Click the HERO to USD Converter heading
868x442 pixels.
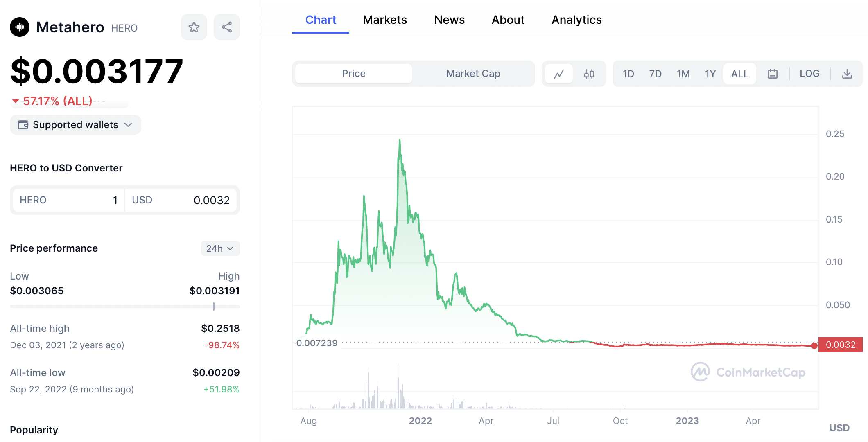tap(66, 168)
